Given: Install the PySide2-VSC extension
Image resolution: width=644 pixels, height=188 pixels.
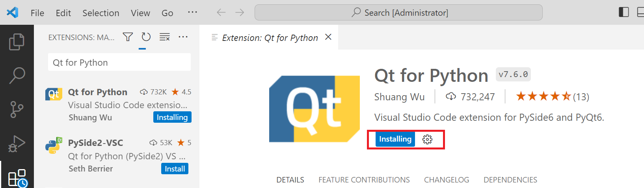Looking at the screenshot, I should click(175, 169).
